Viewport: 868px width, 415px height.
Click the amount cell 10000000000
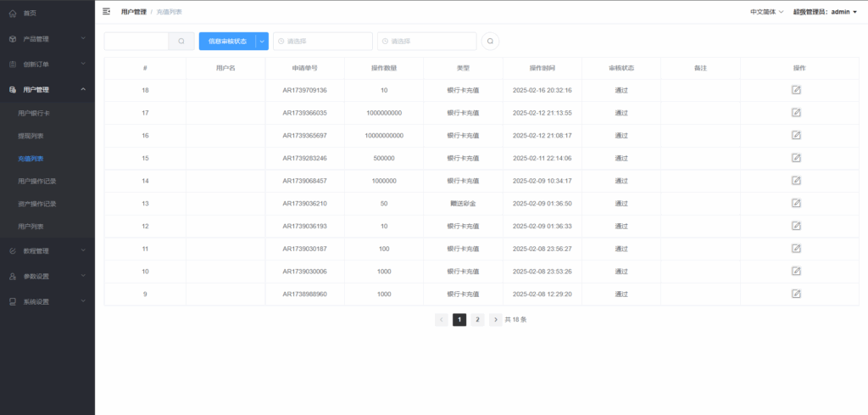click(384, 135)
